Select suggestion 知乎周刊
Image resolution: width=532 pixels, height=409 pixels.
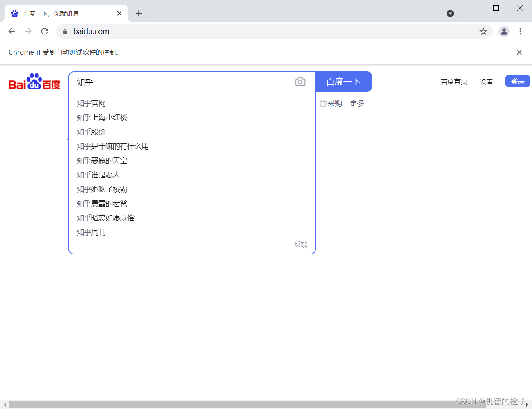tap(192, 232)
